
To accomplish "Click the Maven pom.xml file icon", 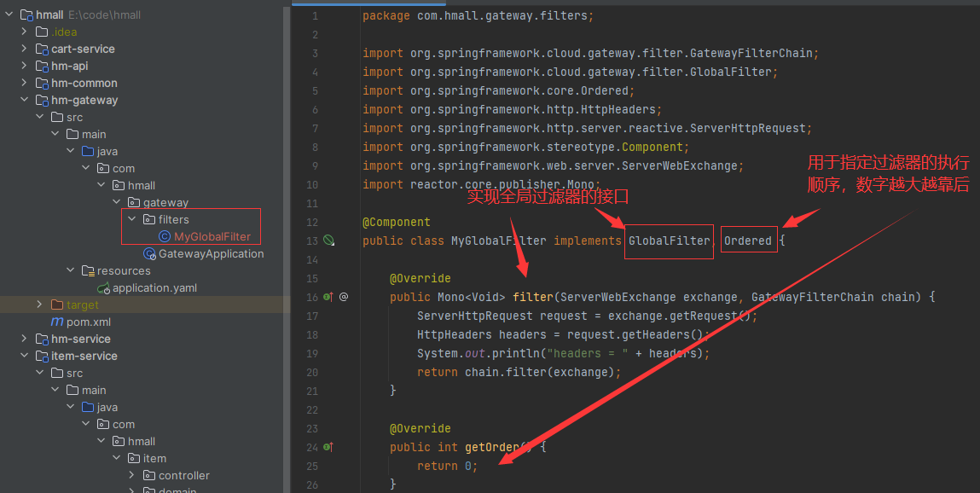I will [57, 322].
